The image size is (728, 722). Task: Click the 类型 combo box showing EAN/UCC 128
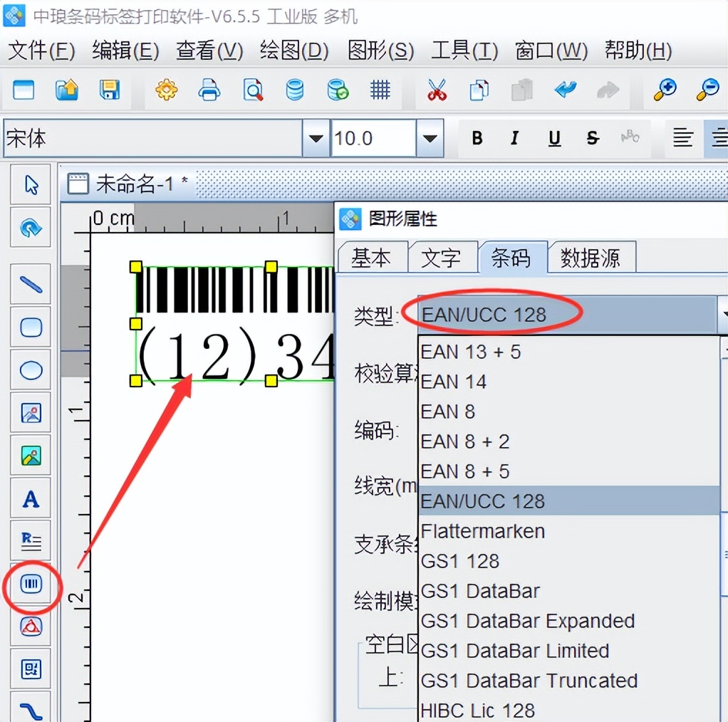[572, 315]
